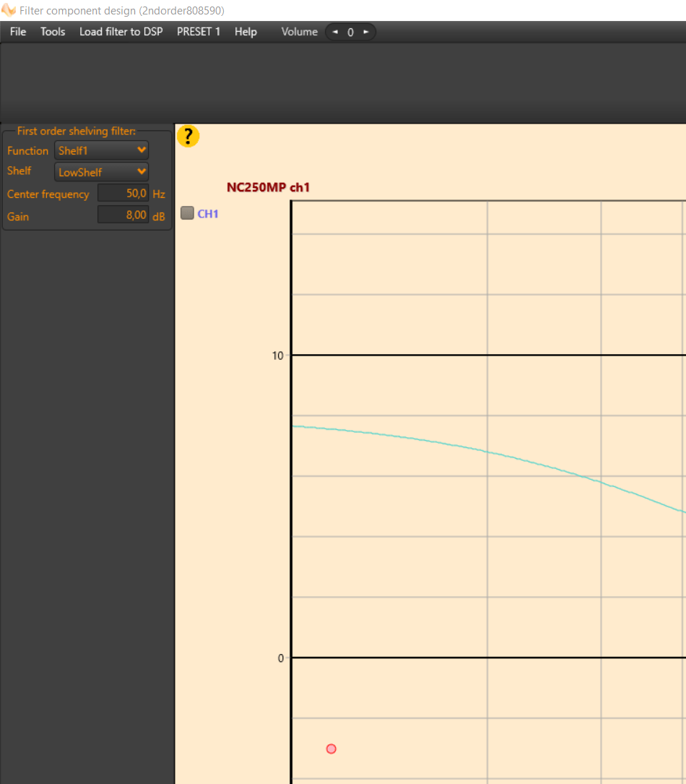Open the PRESET 1 menu

(x=199, y=32)
